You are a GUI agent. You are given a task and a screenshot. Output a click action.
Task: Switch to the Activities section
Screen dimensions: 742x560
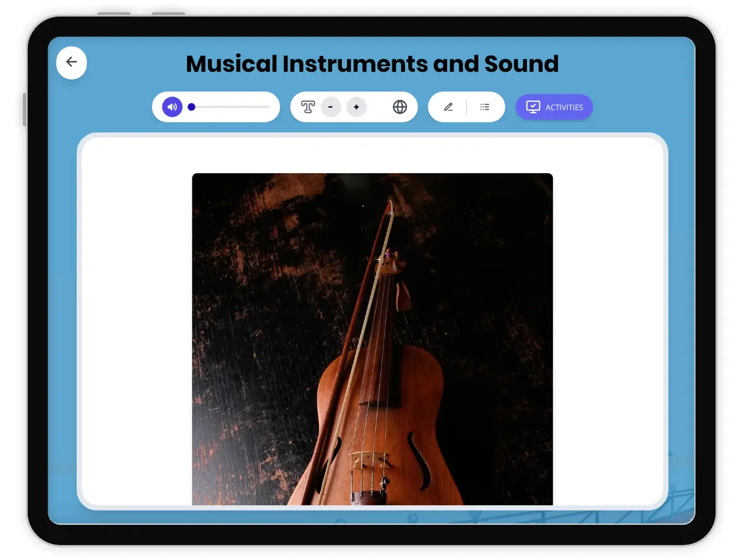pyautogui.click(x=554, y=106)
